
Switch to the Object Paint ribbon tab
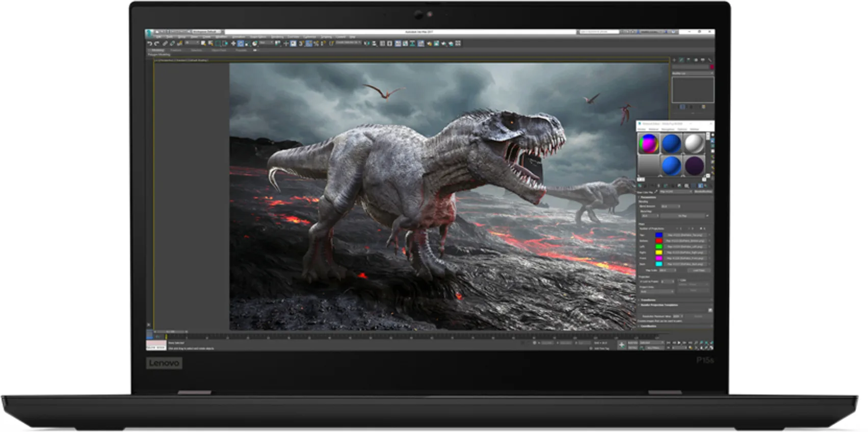219,50
